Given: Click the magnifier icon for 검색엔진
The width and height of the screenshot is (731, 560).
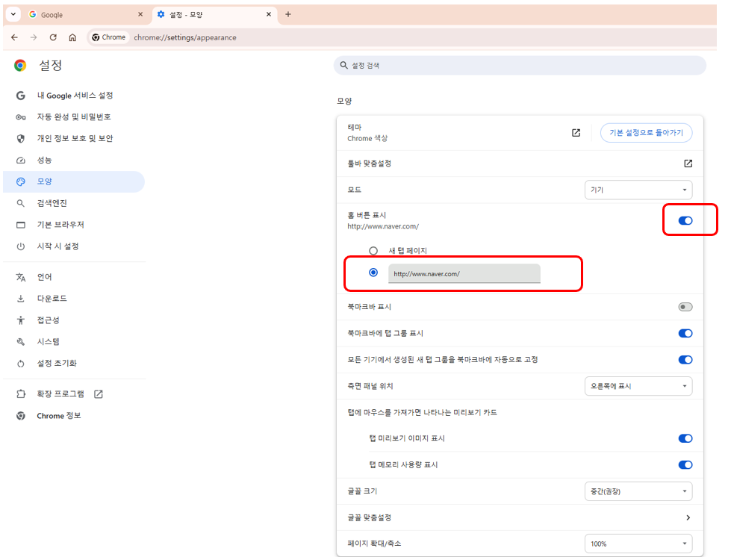Looking at the screenshot, I should tap(20, 203).
